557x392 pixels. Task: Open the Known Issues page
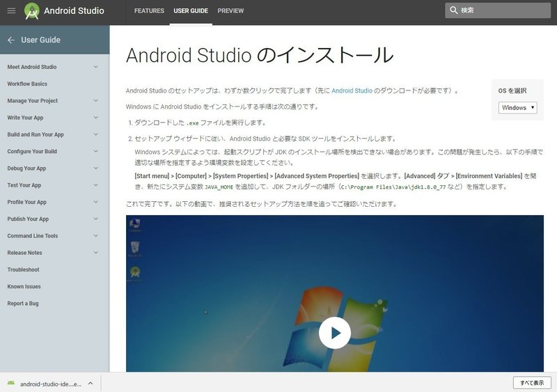24,286
